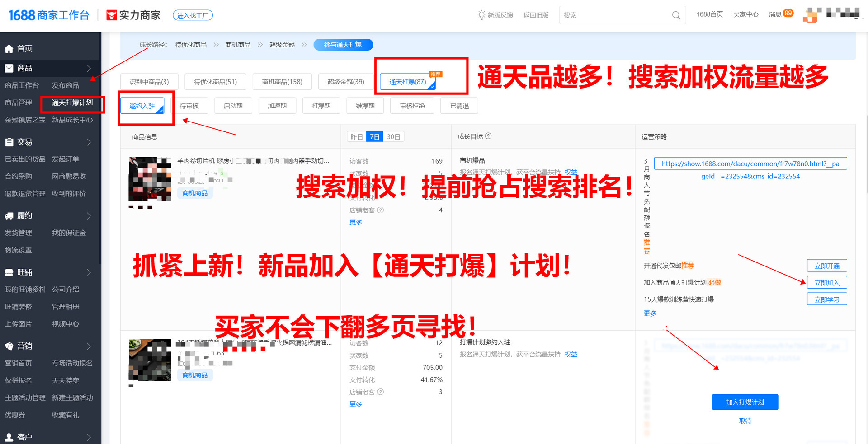Open the 超级金冠(39) tab
868x444 pixels.
coord(346,82)
